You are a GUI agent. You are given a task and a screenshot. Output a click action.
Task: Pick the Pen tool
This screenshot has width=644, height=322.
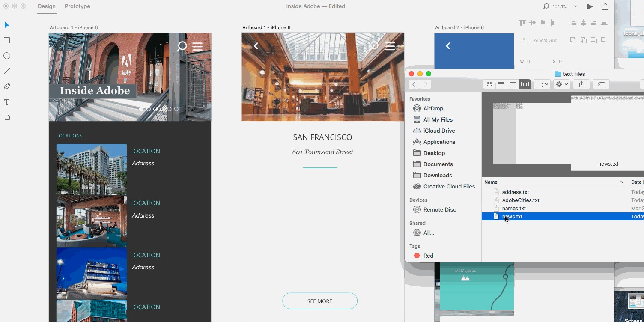point(7,86)
